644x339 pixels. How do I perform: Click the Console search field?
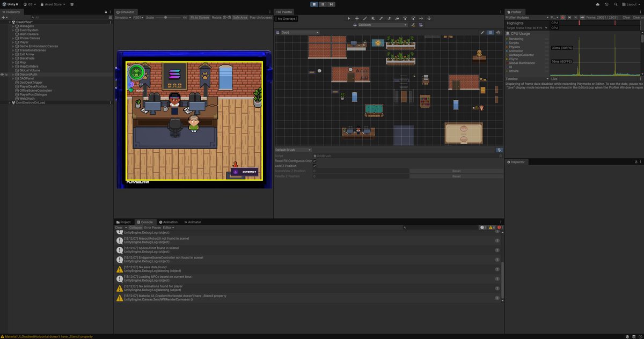tap(440, 227)
